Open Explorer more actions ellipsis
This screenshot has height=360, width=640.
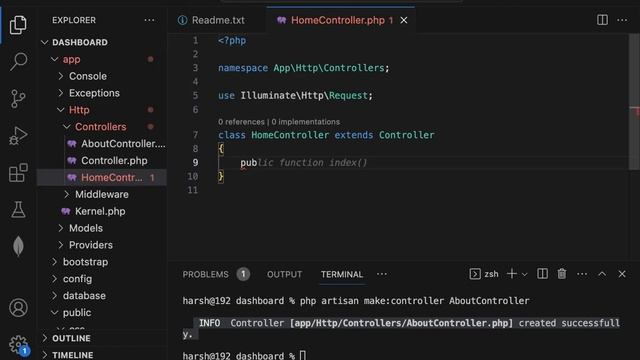point(149,20)
